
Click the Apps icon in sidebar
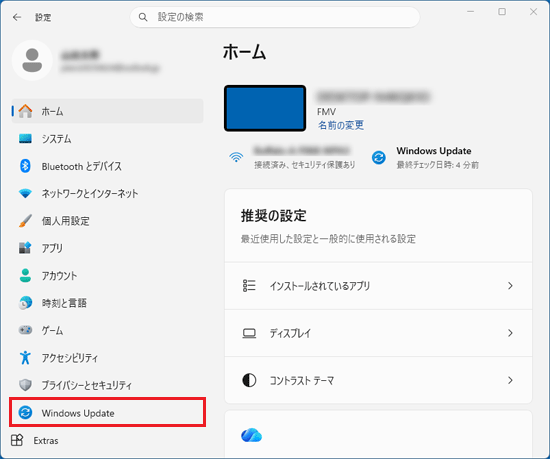[25, 248]
